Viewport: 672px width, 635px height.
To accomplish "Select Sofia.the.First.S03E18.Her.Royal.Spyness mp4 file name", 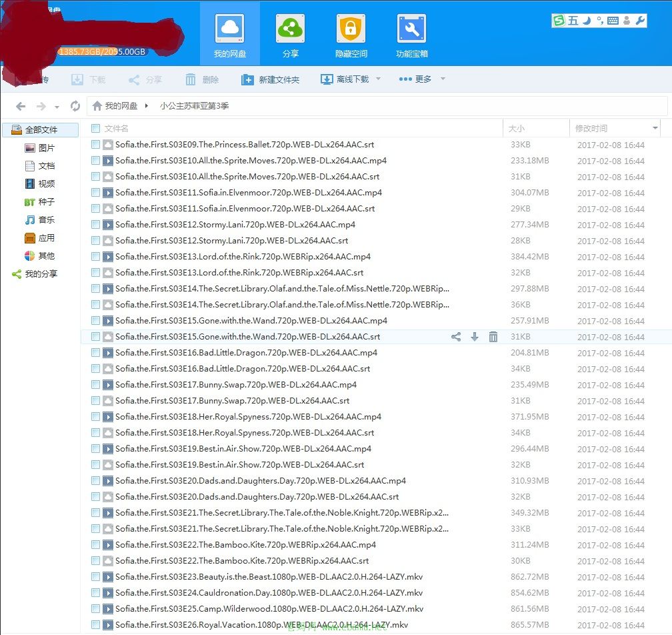I will (248, 417).
